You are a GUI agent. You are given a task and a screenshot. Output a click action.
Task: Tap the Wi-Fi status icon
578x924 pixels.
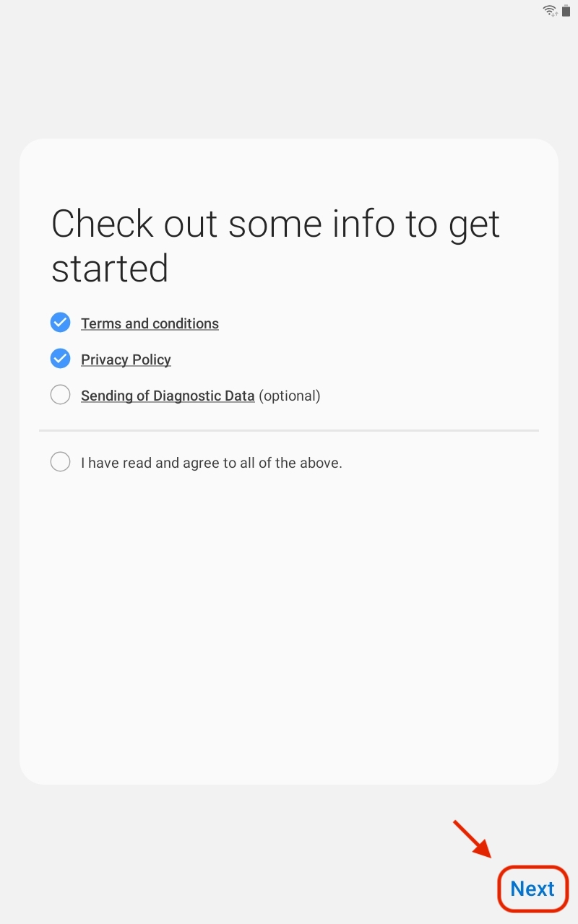click(551, 10)
